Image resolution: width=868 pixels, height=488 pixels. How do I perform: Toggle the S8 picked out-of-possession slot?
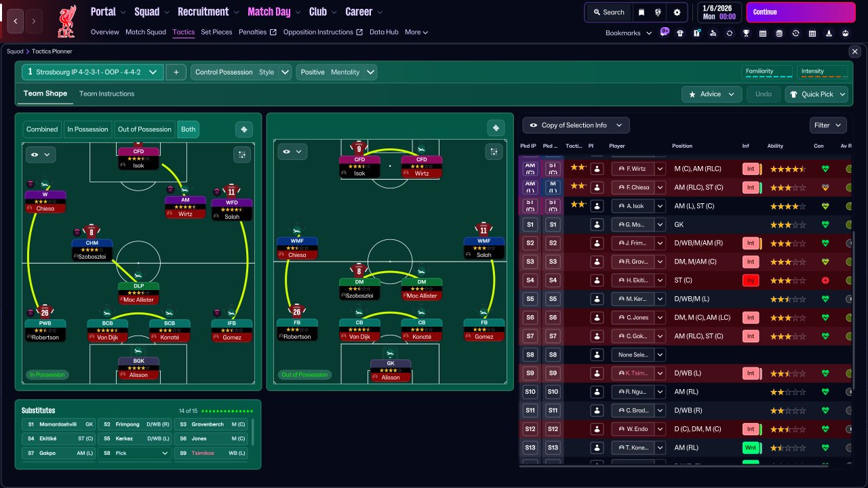553,355
